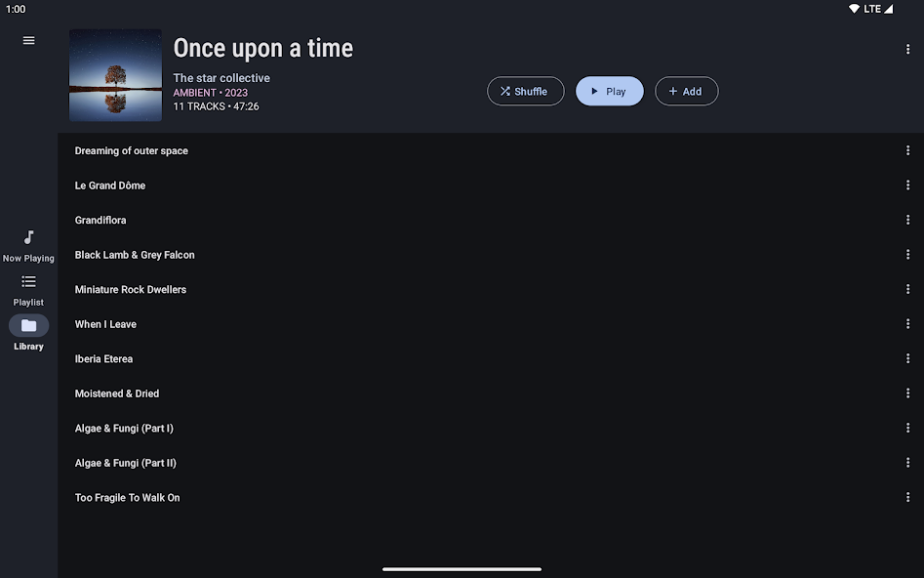Add album to queue with Add button
The width and height of the screenshot is (924, 578).
coord(687,92)
